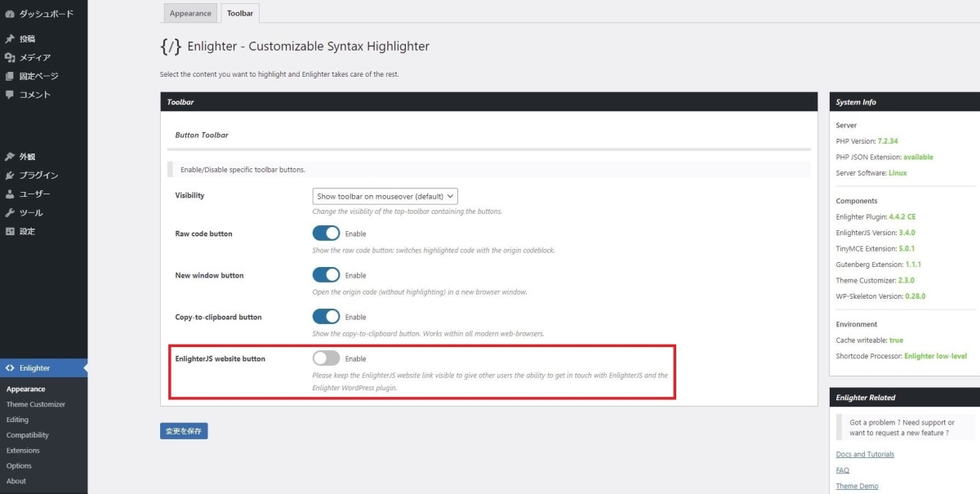The height and width of the screenshot is (494, 980).
Task: Visit the Theme Demo link
Action: click(x=857, y=486)
